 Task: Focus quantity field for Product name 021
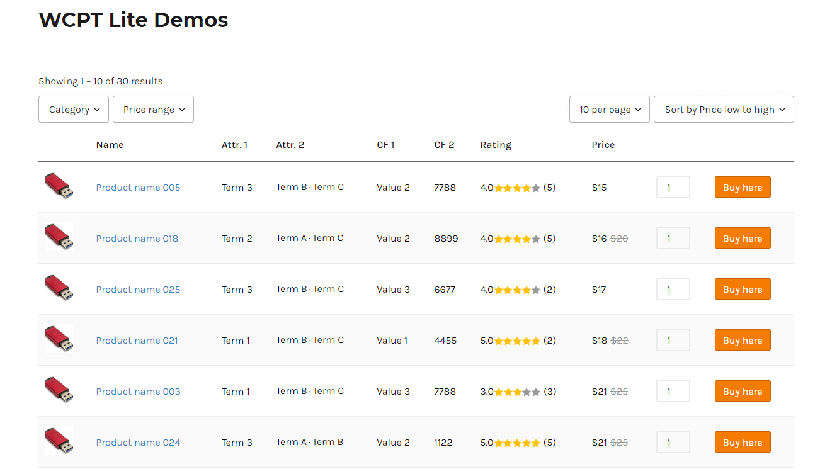[x=673, y=340]
